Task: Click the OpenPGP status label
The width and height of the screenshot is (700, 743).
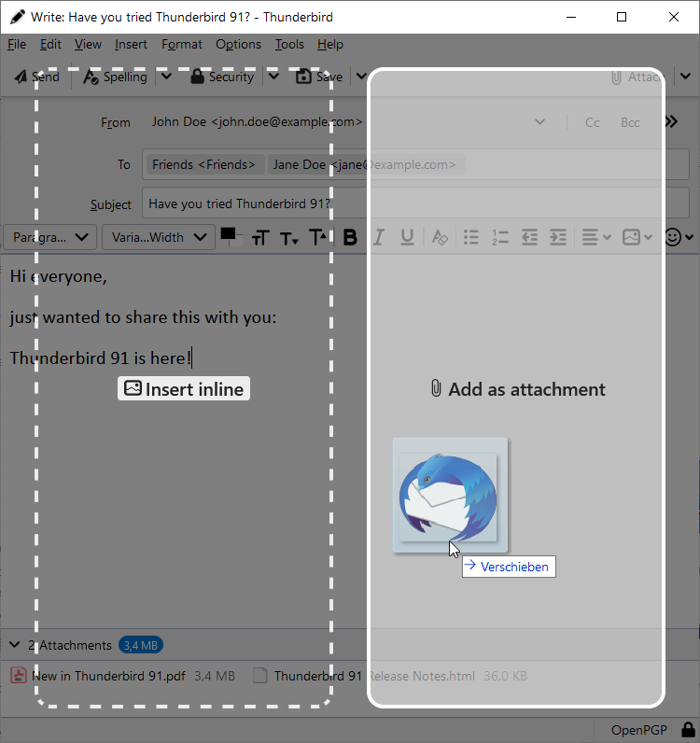Action: pyautogui.click(x=638, y=730)
